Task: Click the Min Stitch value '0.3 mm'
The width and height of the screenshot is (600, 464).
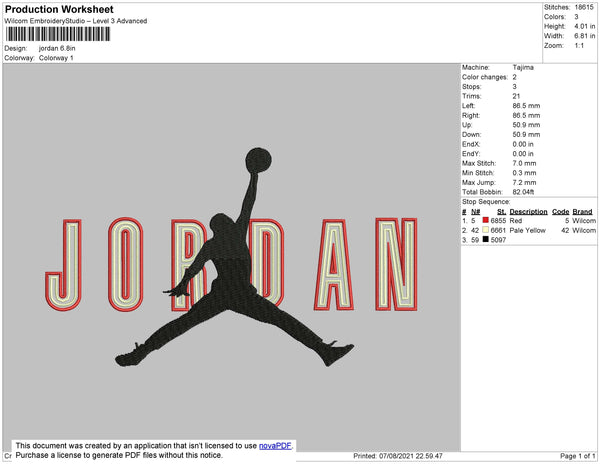Action: click(524, 173)
